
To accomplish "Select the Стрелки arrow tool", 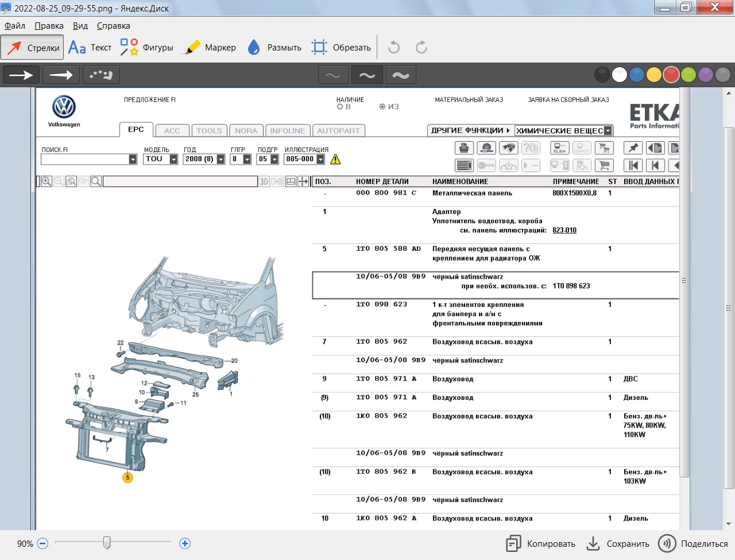I will [x=32, y=48].
